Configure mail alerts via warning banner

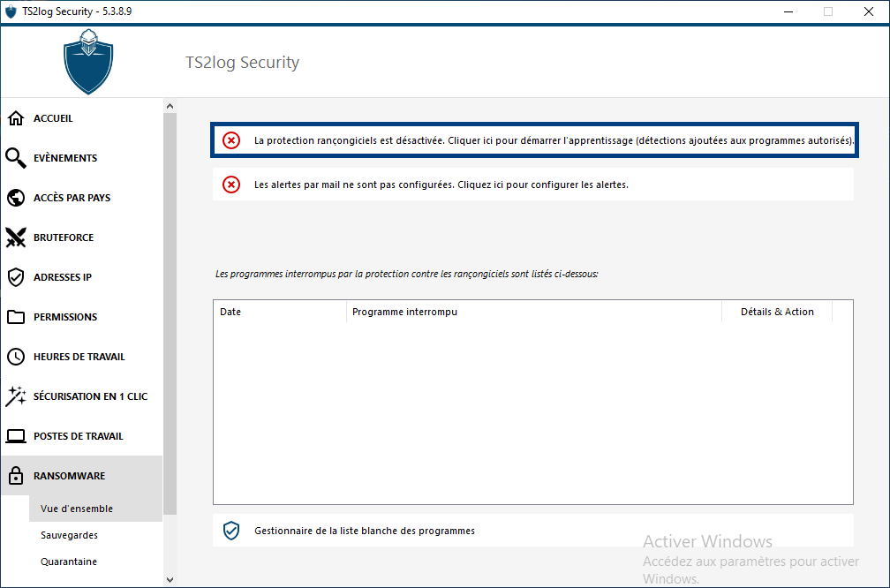pos(533,185)
